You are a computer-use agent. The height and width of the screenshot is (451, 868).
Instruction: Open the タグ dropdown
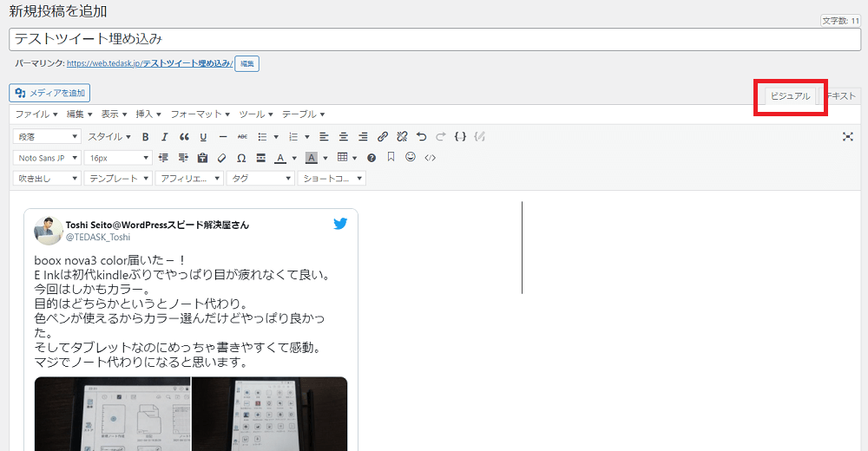pos(260,178)
